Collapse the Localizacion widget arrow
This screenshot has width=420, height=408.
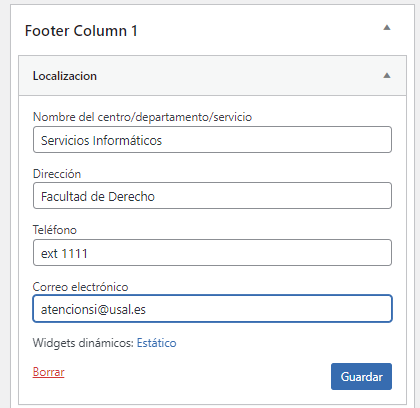[387, 76]
